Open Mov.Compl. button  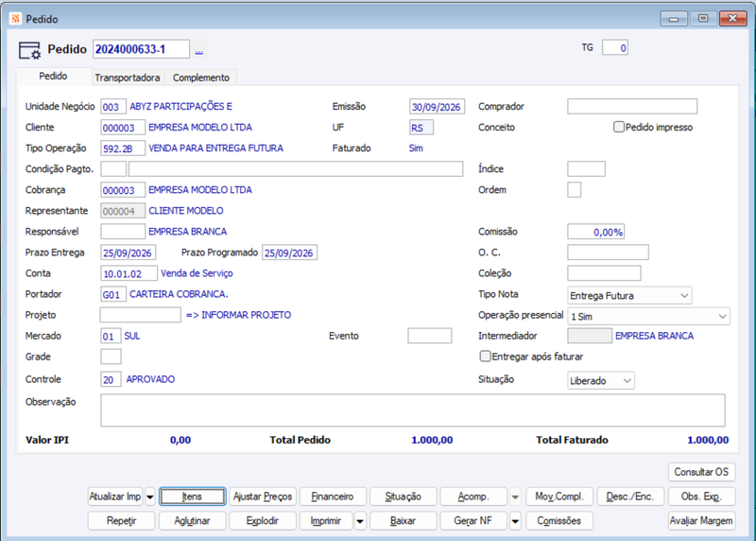pos(559,497)
